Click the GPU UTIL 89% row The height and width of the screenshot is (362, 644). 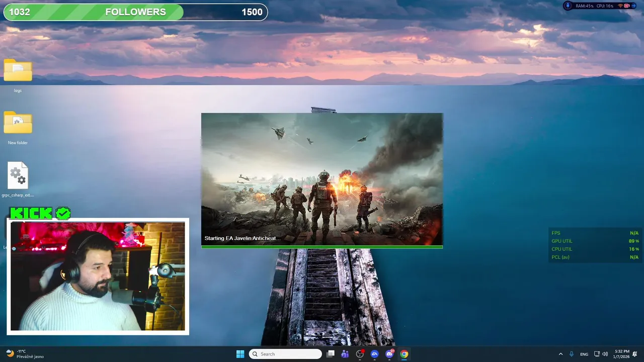click(x=595, y=241)
